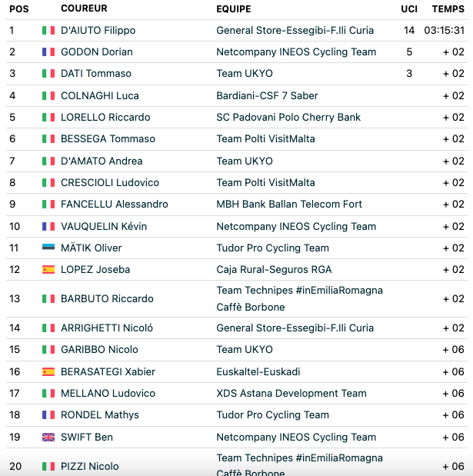
Task: Click the Estonian flag next to MÄTIK Oliver
Action: [48, 247]
